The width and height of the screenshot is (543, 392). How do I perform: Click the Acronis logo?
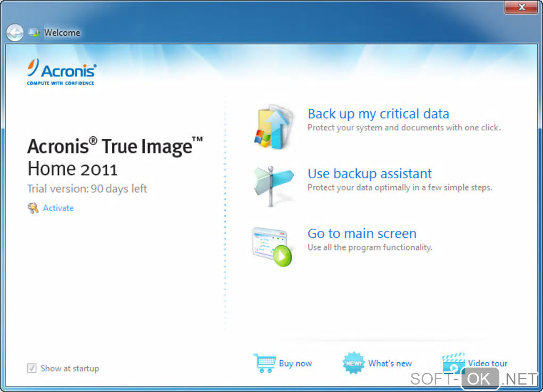coord(62,72)
